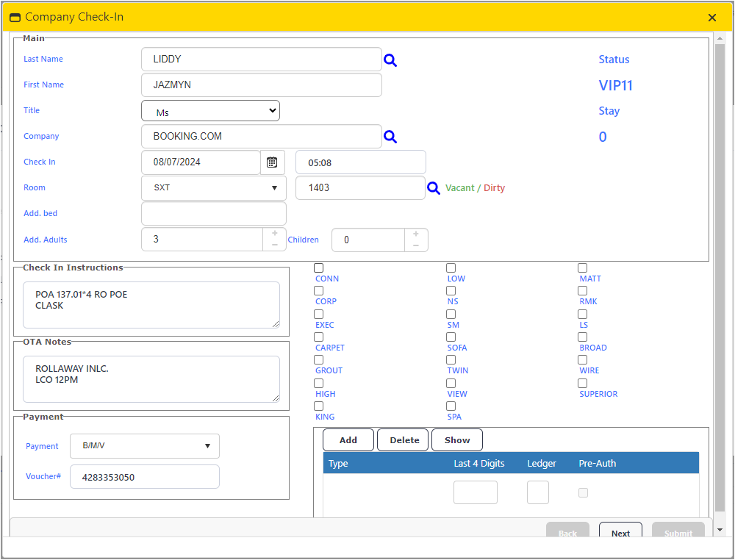The width and height of the screenshot is (735, 560).
Task: Enable the WIRE checkbox
Action: 583,360
